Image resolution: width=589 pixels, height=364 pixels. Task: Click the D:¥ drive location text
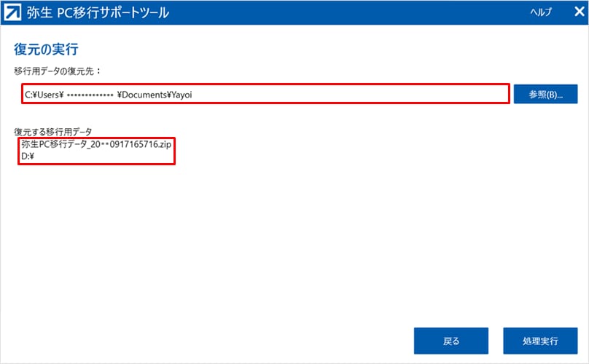coord(29,156)
